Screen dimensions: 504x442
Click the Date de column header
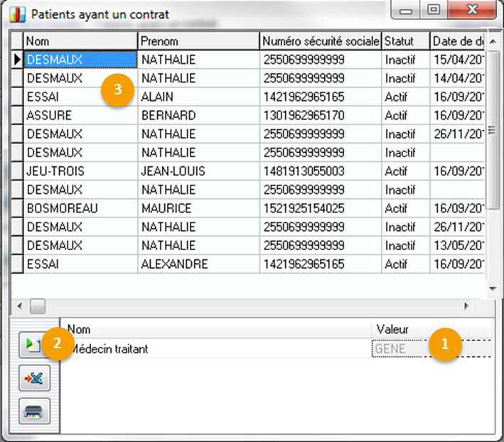click(x=458, y=41)
